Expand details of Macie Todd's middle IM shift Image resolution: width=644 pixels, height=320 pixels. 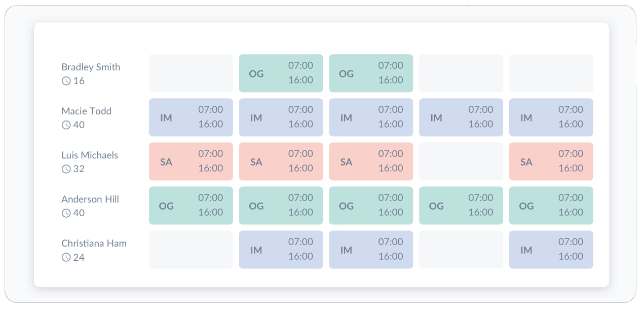click(x=371, y=117)
